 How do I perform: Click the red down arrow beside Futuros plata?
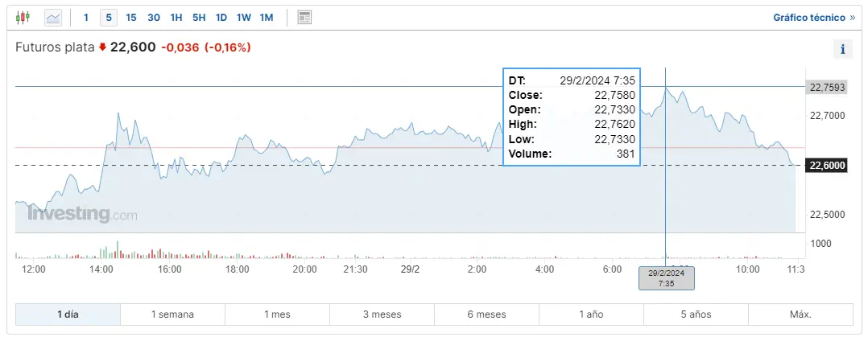102,47
